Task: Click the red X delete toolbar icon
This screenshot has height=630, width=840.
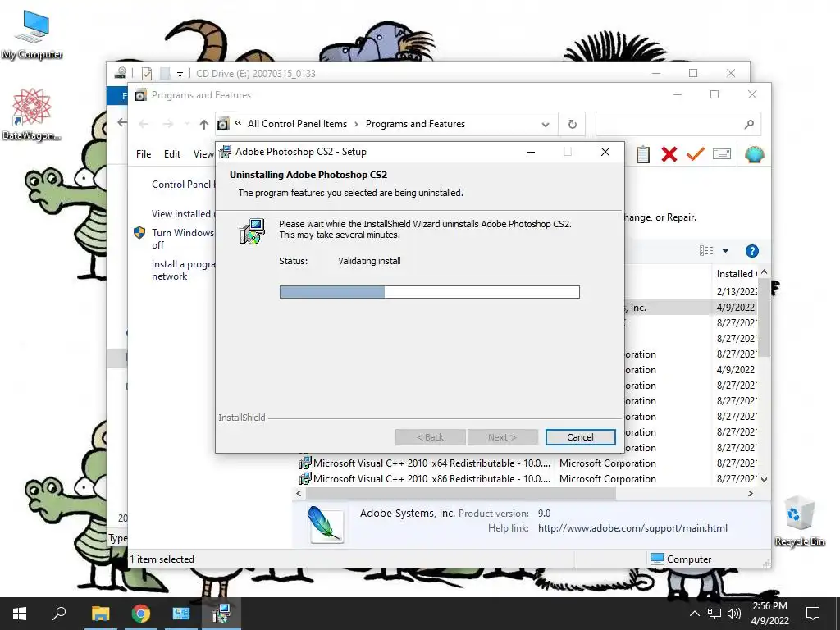Action: click(669, 154)
